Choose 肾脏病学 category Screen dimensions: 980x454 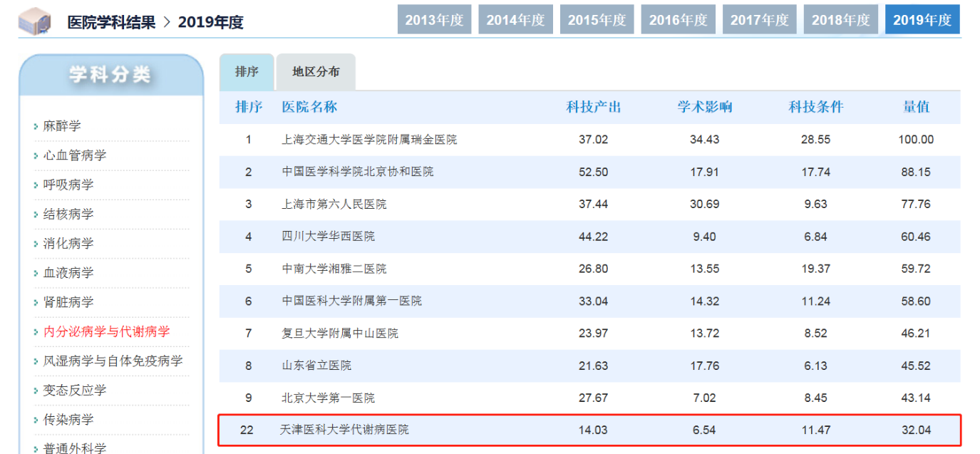(68, 302)
